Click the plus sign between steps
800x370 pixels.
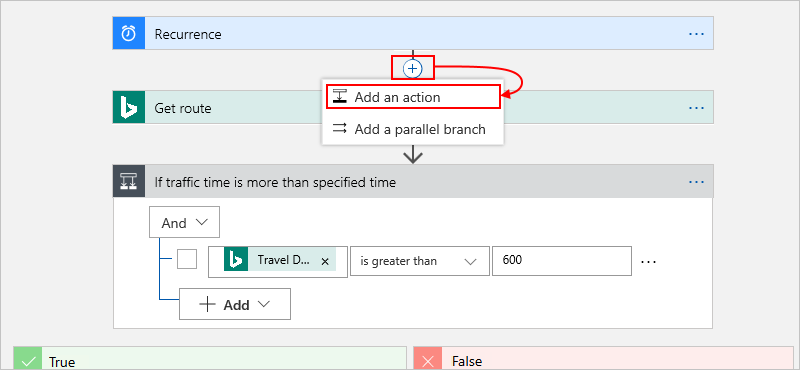click(412, 68)
